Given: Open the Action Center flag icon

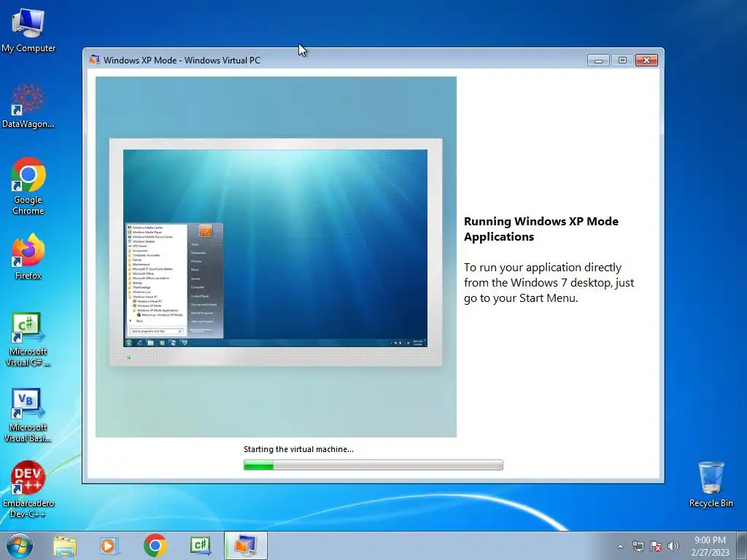Looking at the screenshot, I should [x=656, y=546].
